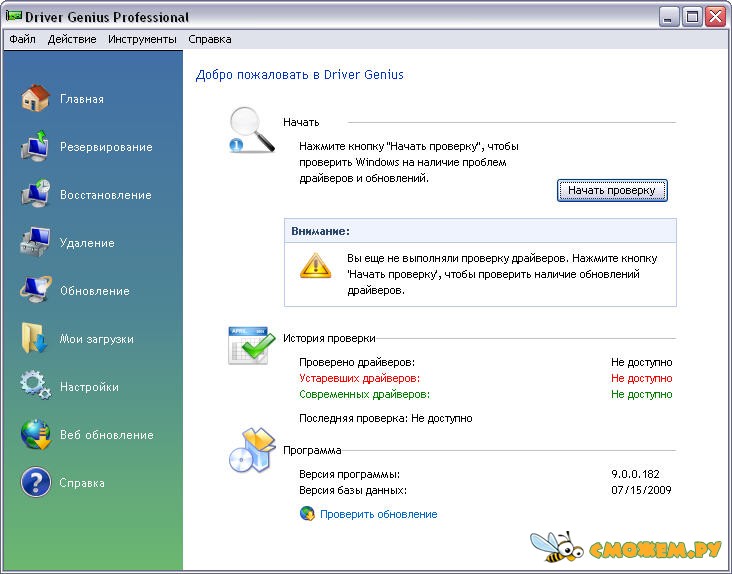
Task: Select Удаление label in sidebar
Action: (87, 243)
